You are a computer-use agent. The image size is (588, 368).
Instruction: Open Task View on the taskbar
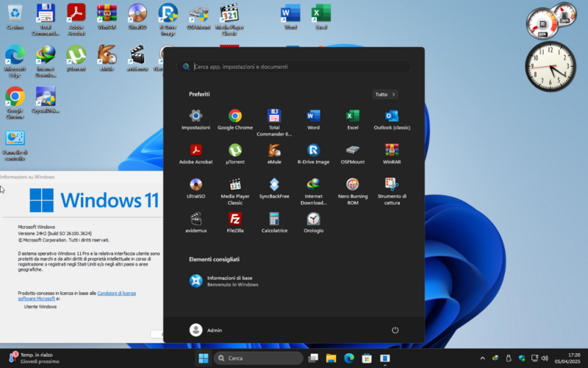coord(313,358)
